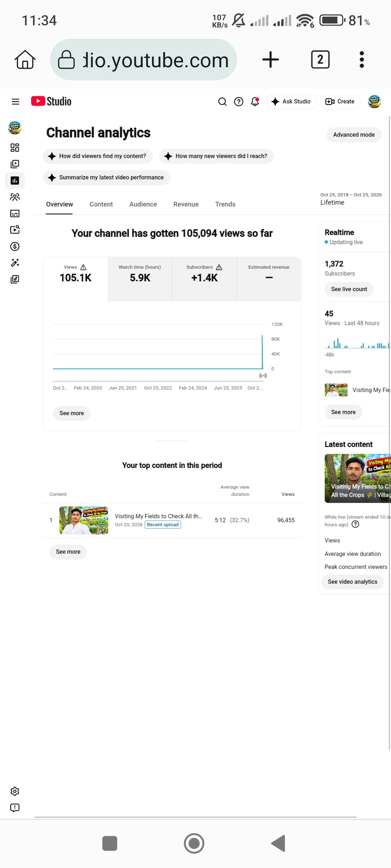The height and width of the screenshot is (868, 391).
Task: Open top content video thumbnail
Action: 84,520
